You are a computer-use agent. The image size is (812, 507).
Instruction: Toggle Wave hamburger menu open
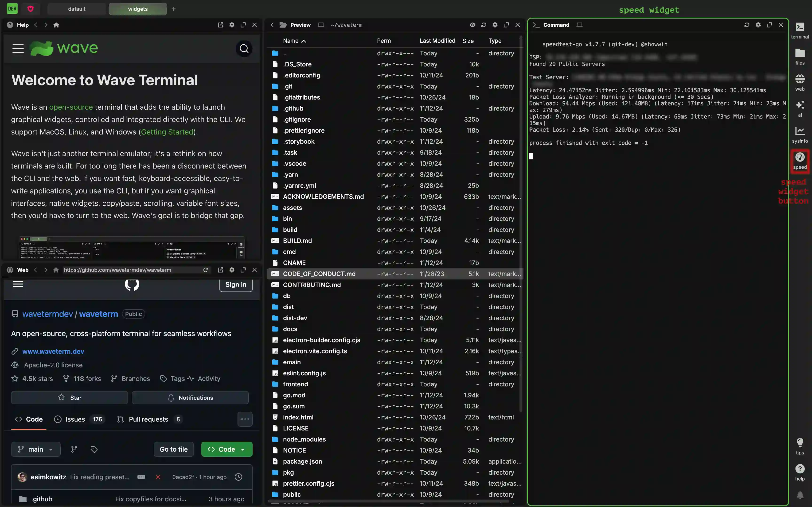point(18,49)
